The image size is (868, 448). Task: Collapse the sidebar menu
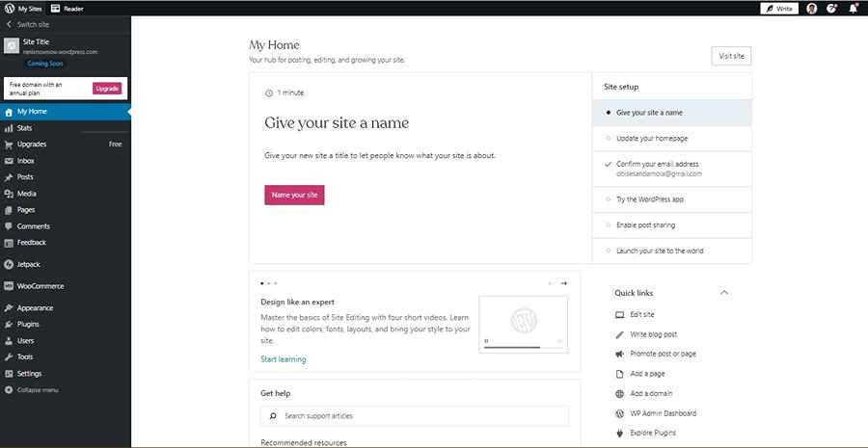(32, 390)
